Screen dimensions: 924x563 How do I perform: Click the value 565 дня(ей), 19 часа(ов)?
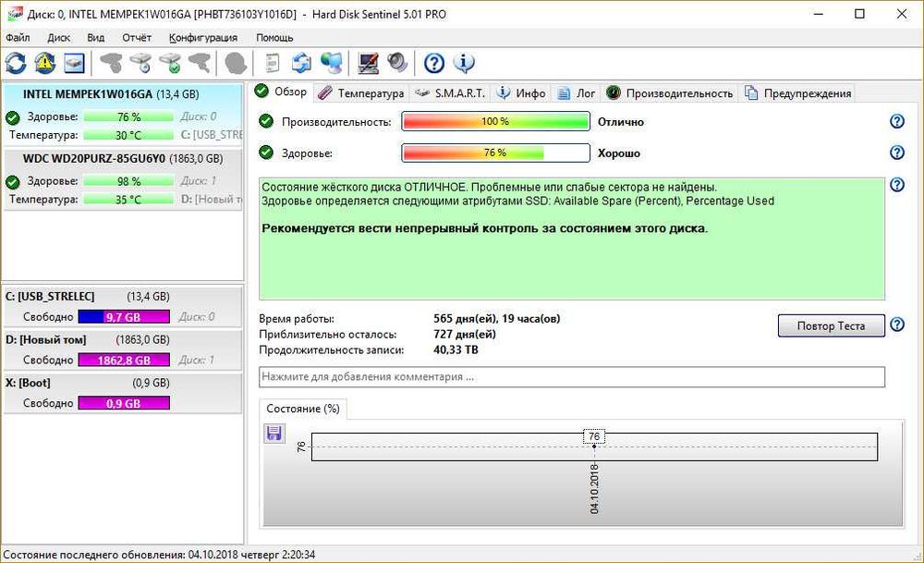point(497,319)
